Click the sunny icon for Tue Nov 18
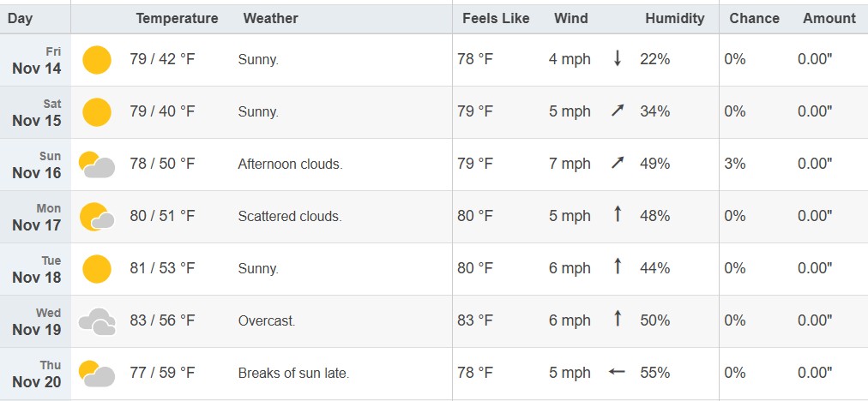 97,269
